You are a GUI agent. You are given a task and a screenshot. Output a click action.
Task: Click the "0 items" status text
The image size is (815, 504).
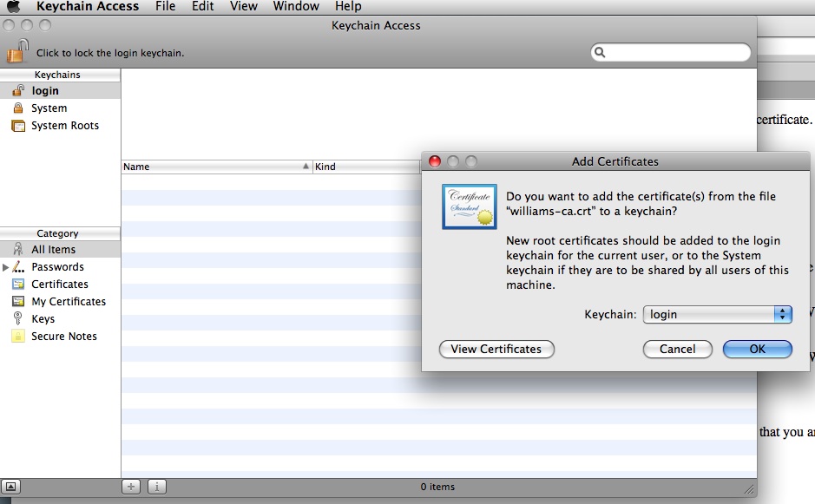(437, 487)
